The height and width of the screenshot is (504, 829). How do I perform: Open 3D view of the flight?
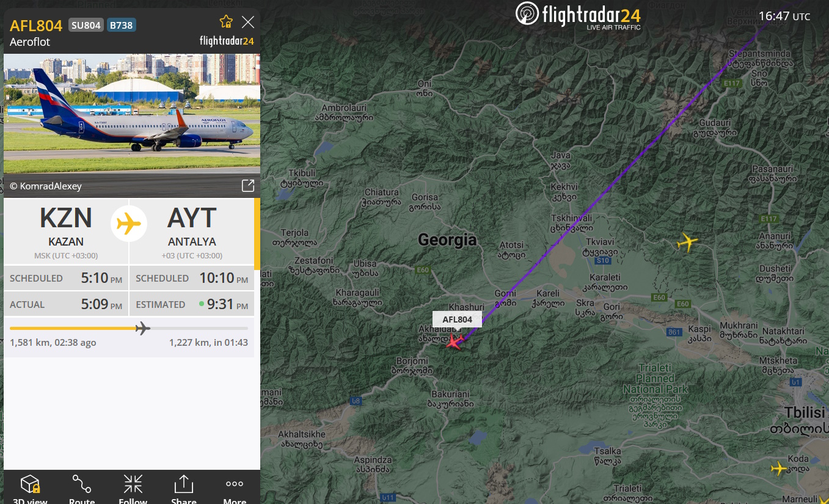click(x=30, y=488)
